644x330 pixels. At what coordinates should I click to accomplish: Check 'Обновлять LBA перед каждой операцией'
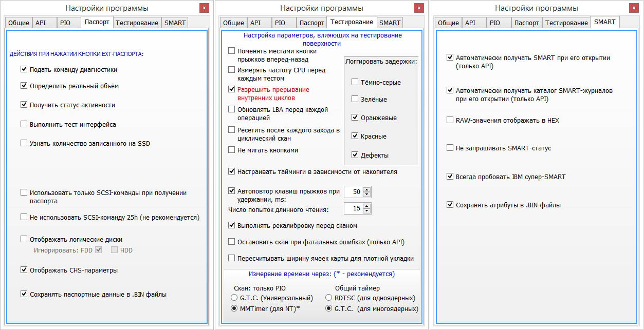coord(232,109)
